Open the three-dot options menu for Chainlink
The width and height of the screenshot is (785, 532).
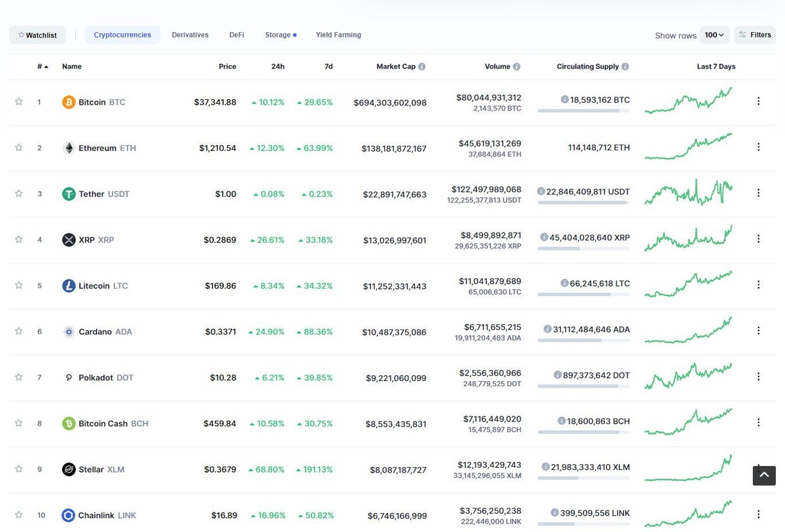point(758,514)
